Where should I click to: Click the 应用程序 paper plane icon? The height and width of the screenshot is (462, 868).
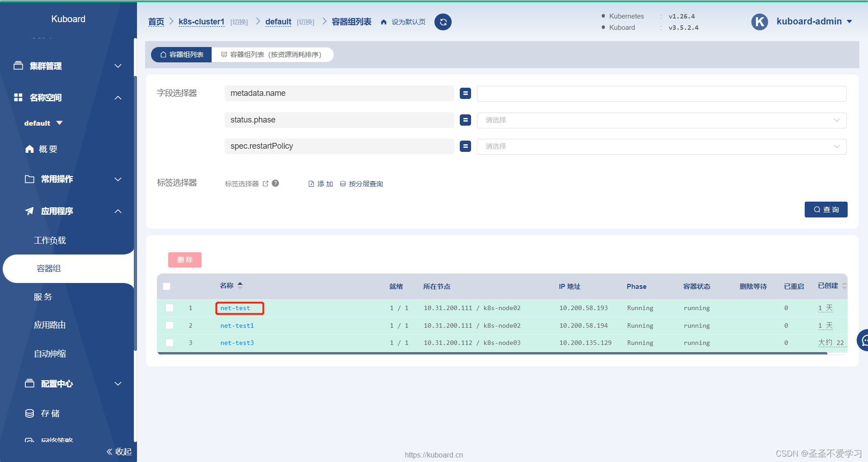click(x=29, y=211)
